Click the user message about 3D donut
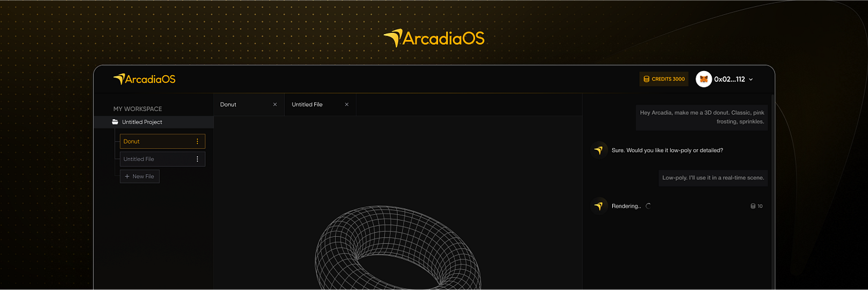The height and width of the screenshot is (290, 868). click(702, 117)
